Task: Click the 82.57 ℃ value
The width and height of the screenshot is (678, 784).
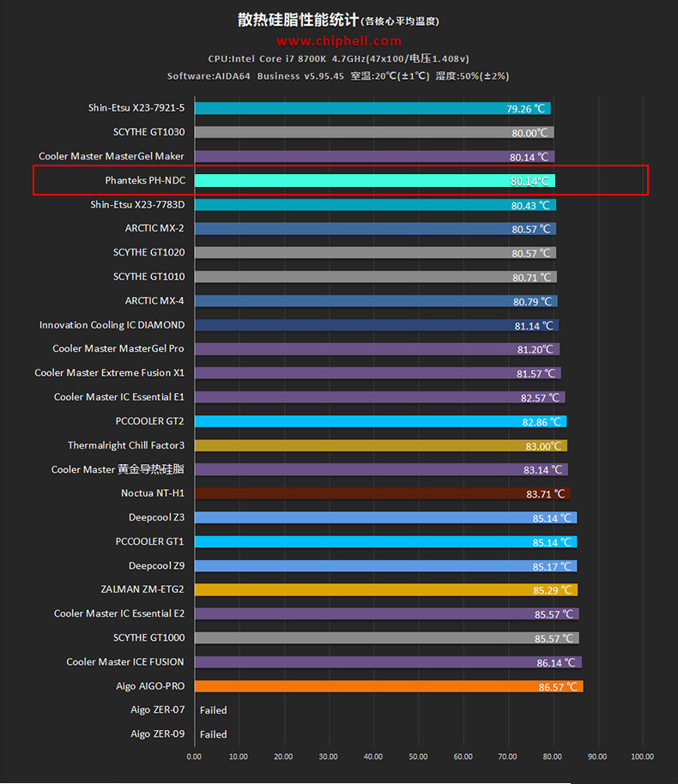Action: point(540,398)
